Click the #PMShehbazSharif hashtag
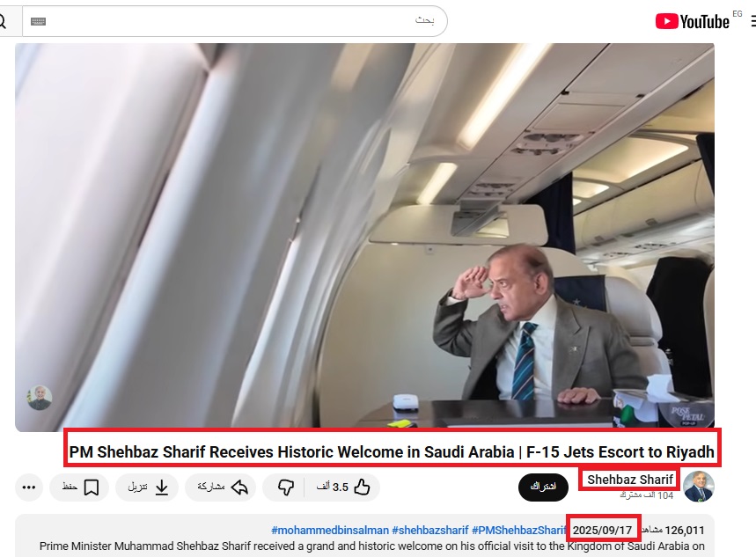The width and height of the screenshot is (756, 557). pos(518,530)
